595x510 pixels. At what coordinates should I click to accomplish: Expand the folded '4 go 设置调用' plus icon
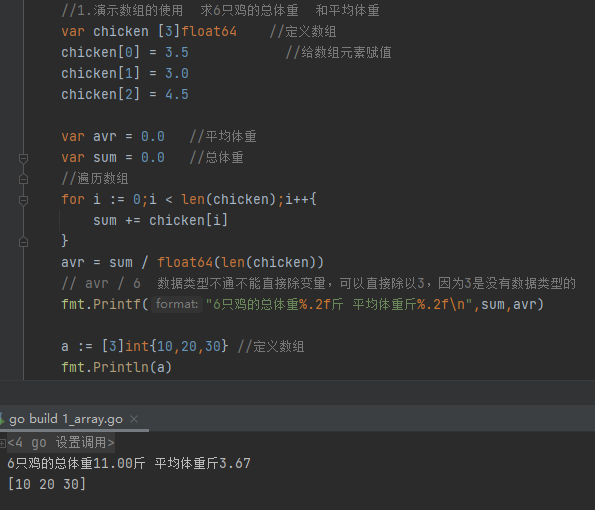[x=3, y=443]
